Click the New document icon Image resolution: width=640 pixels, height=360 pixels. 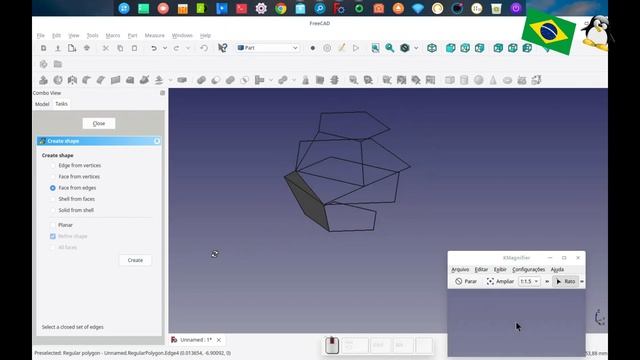(43, 48)
